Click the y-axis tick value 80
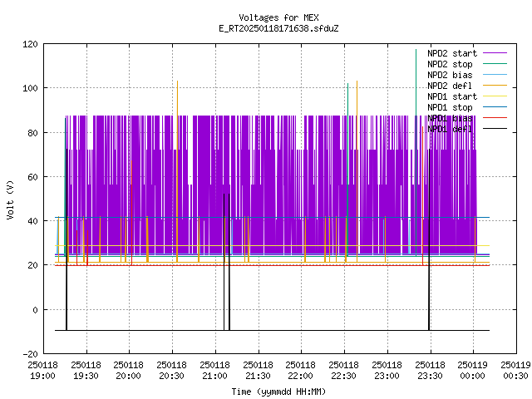Viewport: 532px width, 399px height. click(32, 133)
